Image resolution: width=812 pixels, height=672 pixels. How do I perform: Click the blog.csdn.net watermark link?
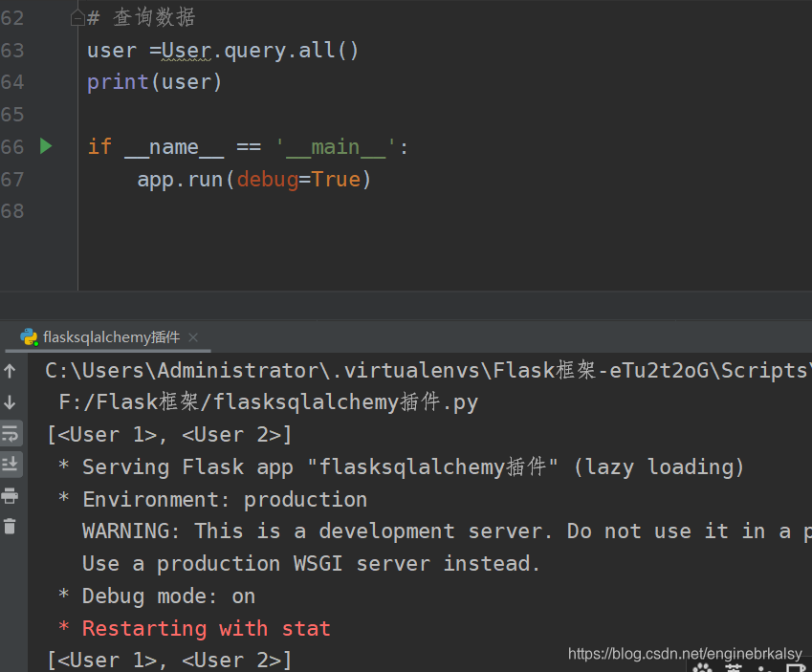coord(685,654)
